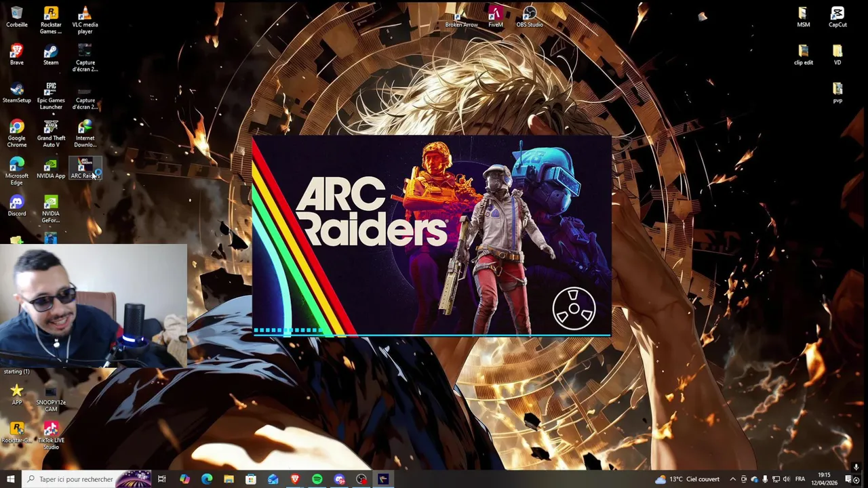
Task: Open Microsoft Store from the taskbar
Action: point(251,479)
